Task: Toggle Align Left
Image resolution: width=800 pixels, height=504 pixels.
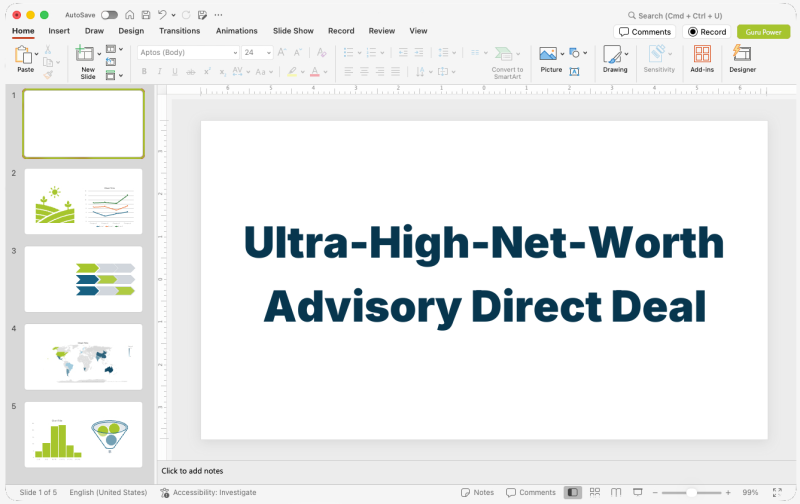Action: point(348,71)
